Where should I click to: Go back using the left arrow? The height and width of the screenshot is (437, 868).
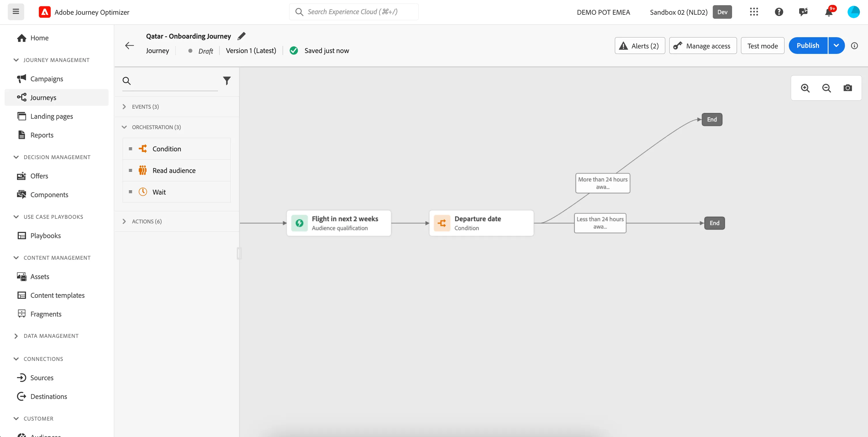coord(129,46)
